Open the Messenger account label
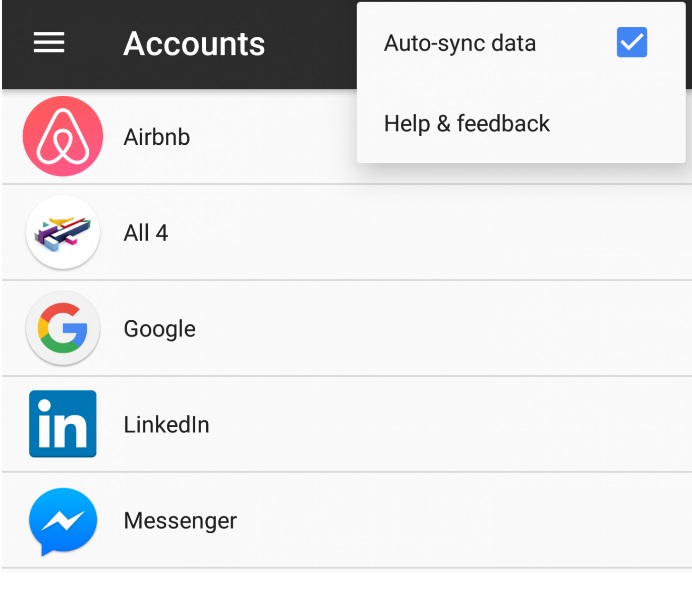Screen dimensions: 692x609 click(x=180, y=521)
